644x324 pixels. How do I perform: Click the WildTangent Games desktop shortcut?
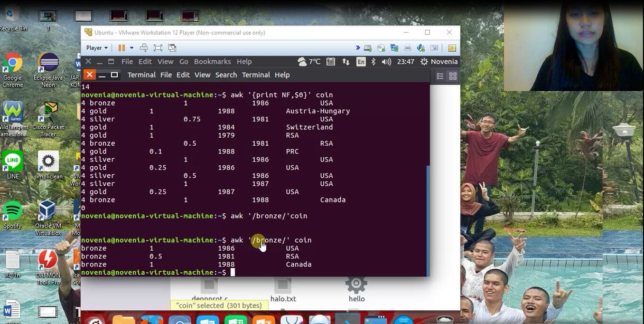(x=13, y=119)
